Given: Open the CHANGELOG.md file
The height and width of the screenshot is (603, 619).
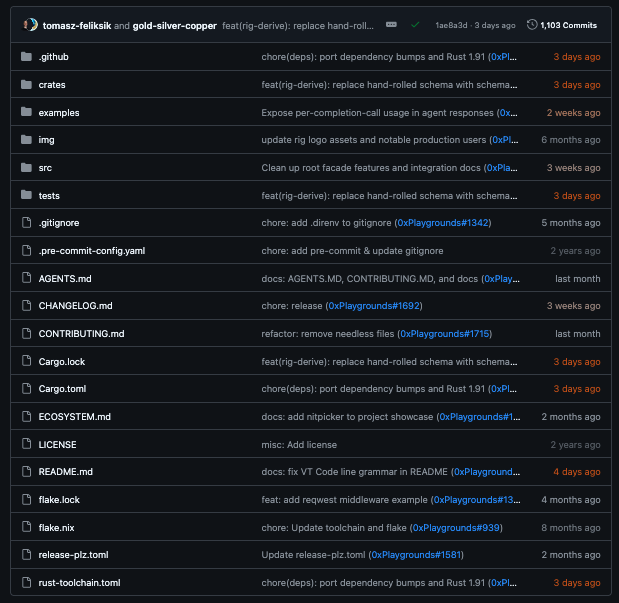Looking at the screenshot, I should coord(75,306).
